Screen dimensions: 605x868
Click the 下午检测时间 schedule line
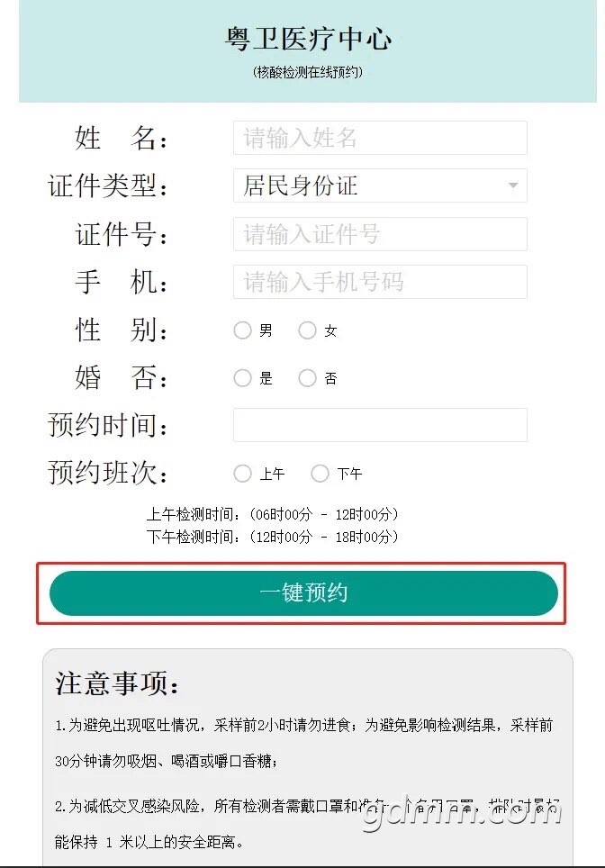[272, 537]
